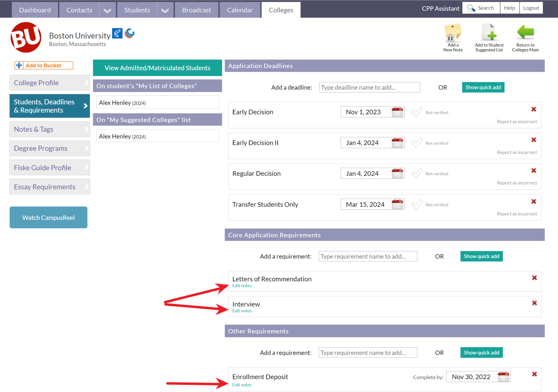Delete the Early Decision II deadline with red X
558x392 pixels.
tap(534, 140)
